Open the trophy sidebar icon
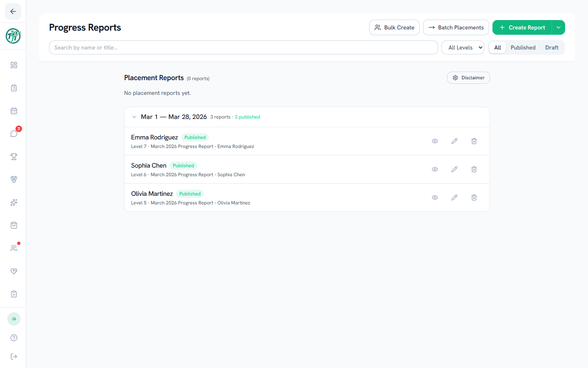 14,157
